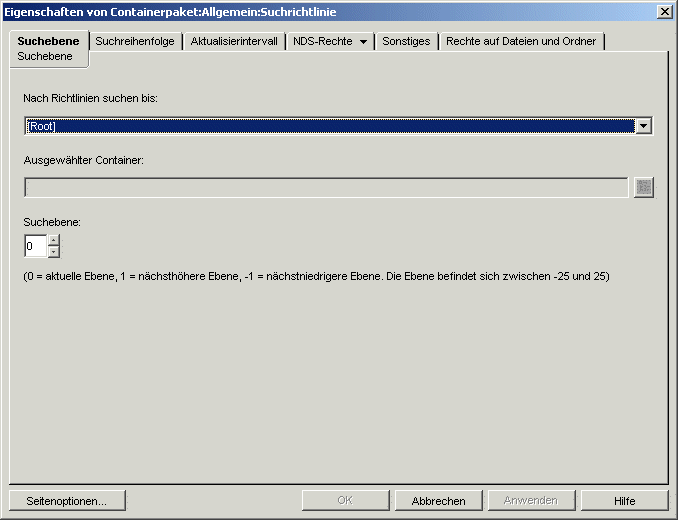Click Abbrechen to cancel

point(438,501)
